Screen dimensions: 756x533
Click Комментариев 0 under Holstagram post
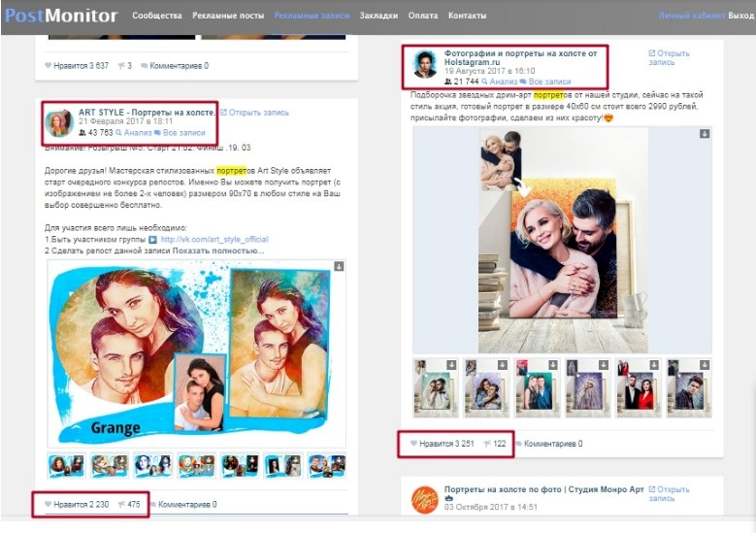click(x=549, y=444)
